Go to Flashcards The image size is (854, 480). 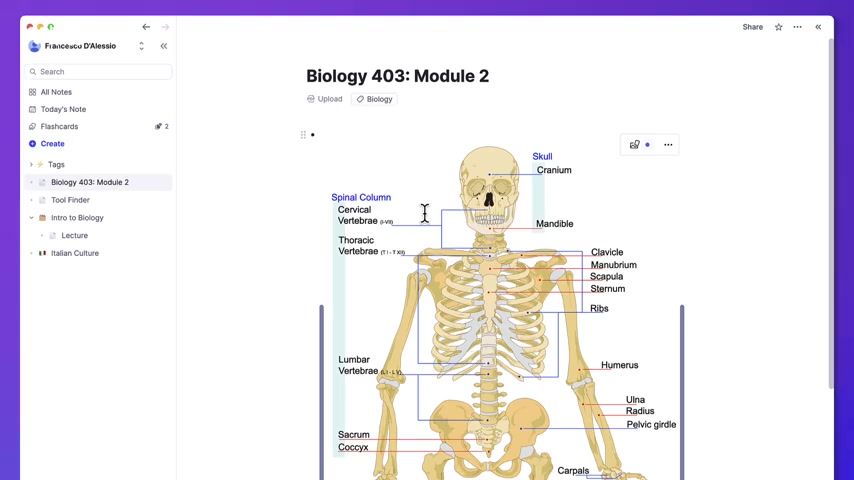pyautogui.click(x=59, y=127)
